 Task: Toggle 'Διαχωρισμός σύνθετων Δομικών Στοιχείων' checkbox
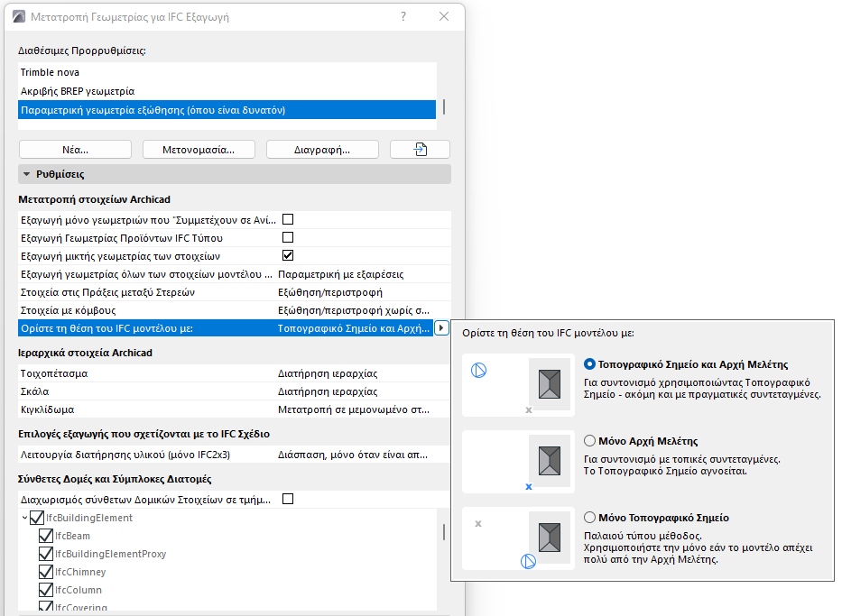pyautogui.click(x=288, y=499)
